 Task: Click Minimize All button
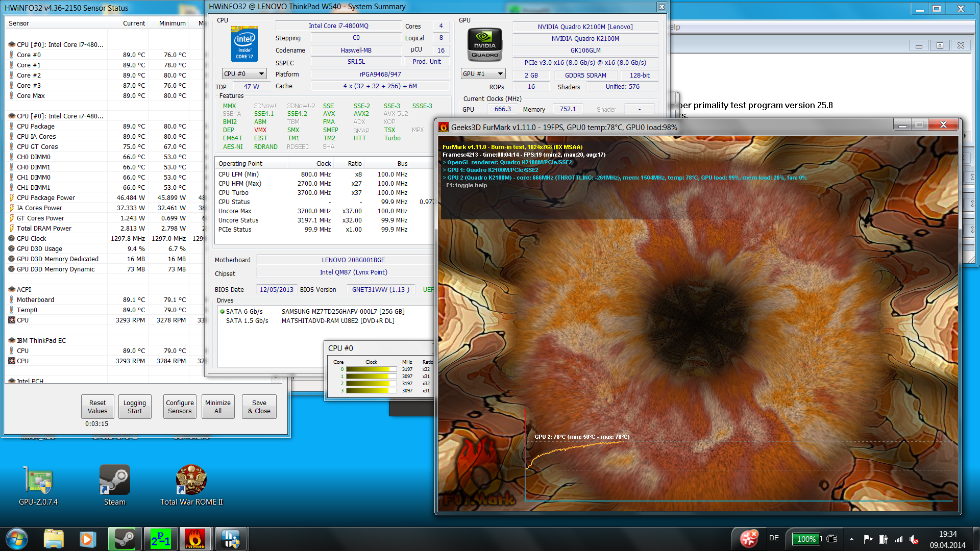point(218,407)
